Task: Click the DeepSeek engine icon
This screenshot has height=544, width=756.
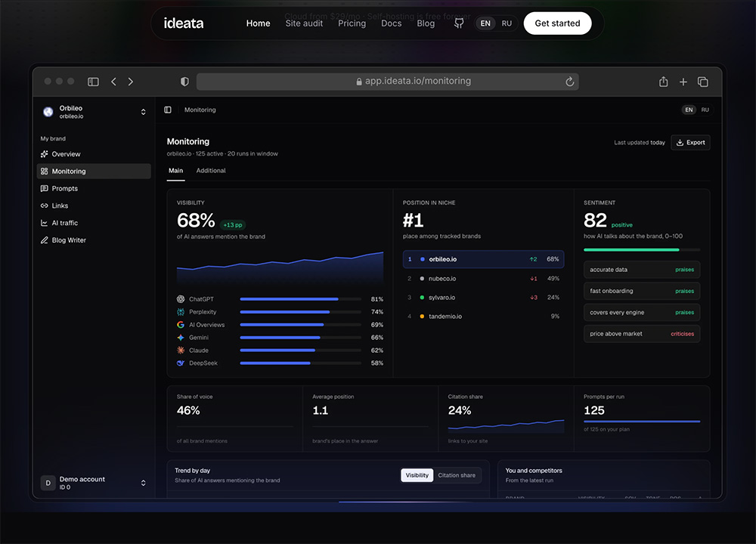Action: point(181,363)
